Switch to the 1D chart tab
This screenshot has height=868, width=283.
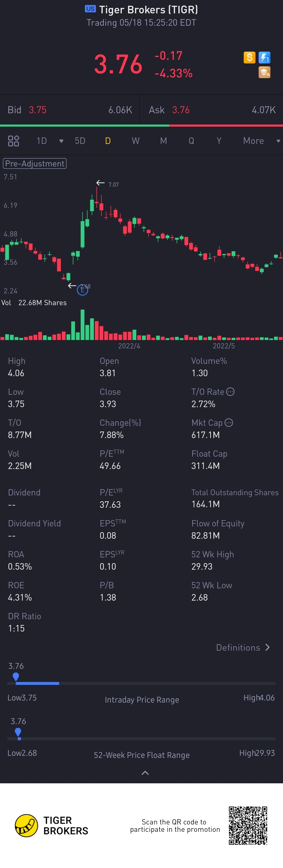coord(42,141)
